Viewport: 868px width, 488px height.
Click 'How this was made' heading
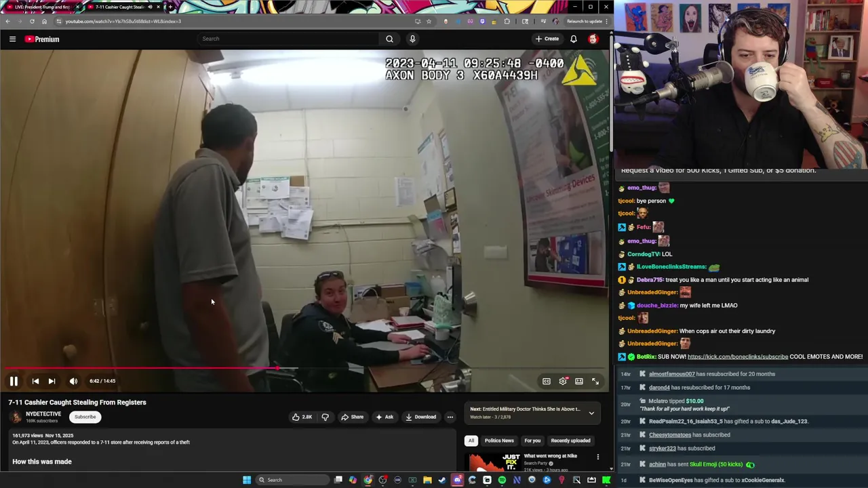tap(42, 462)
